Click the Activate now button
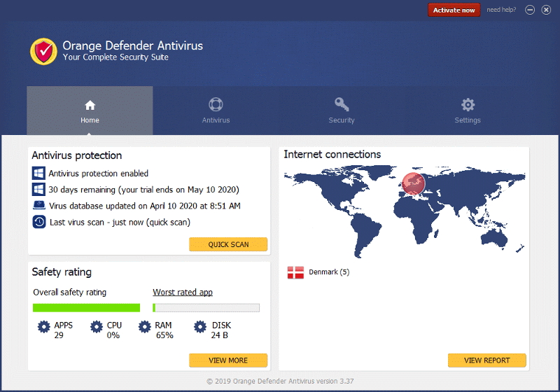 (x=454, y=10)
